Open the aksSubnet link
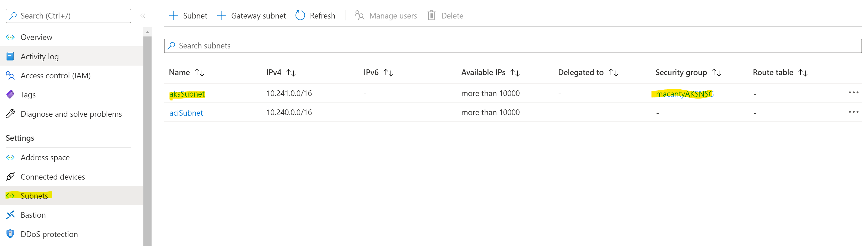 (187, 94)
